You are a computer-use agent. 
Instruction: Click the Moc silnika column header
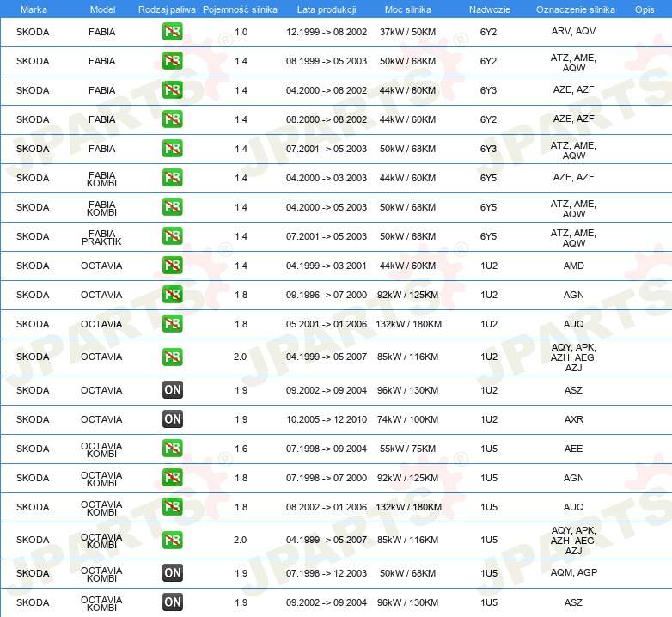[x=407, y=9]
